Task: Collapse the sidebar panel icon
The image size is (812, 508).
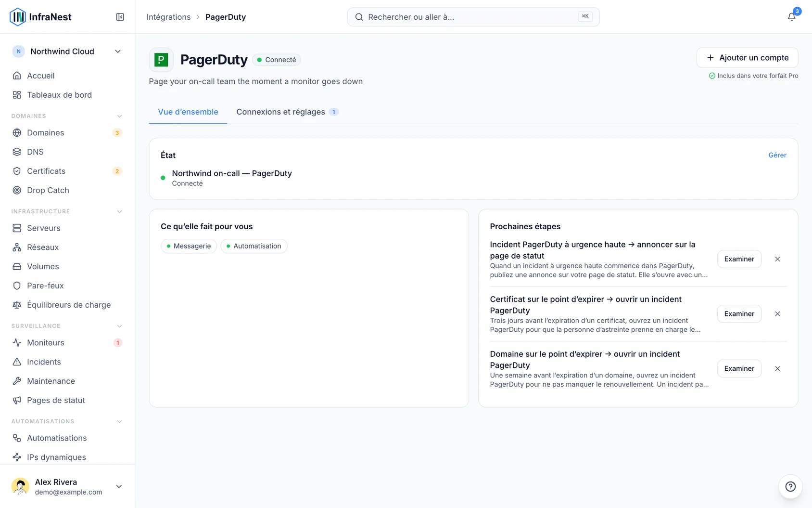Action: (120, 17)
